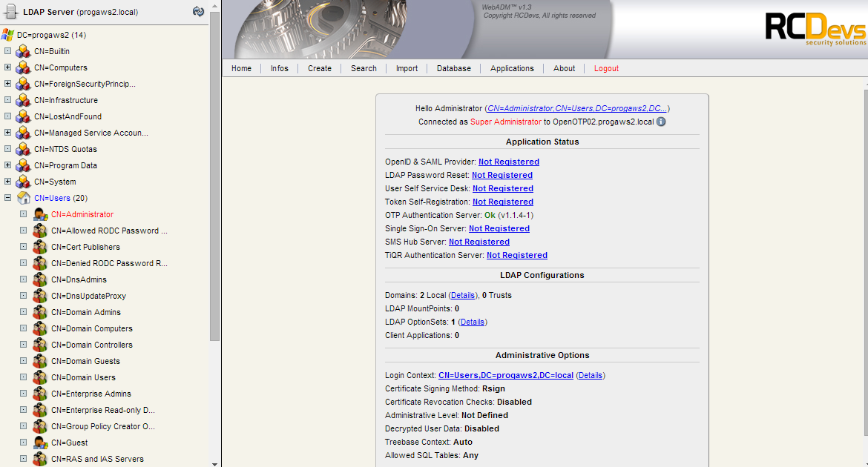
Task: Click the CN=System container icon
Action: [x=23, y=182]
